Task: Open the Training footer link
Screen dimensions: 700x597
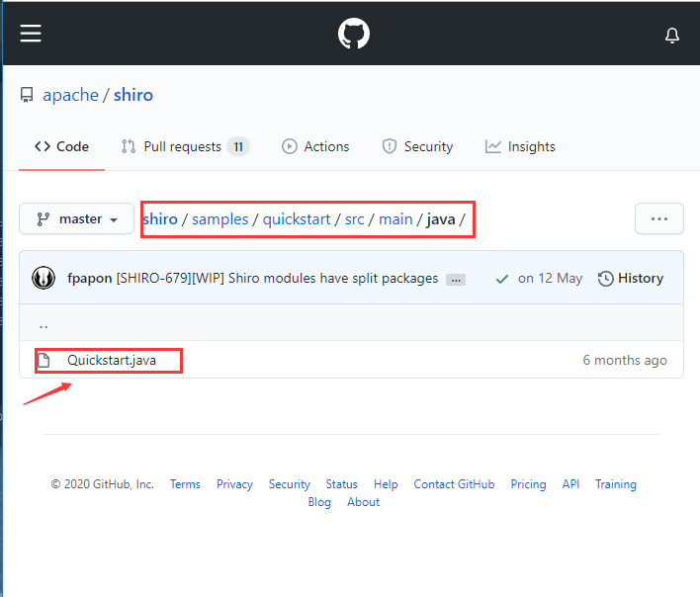Action: coord(616,484)
